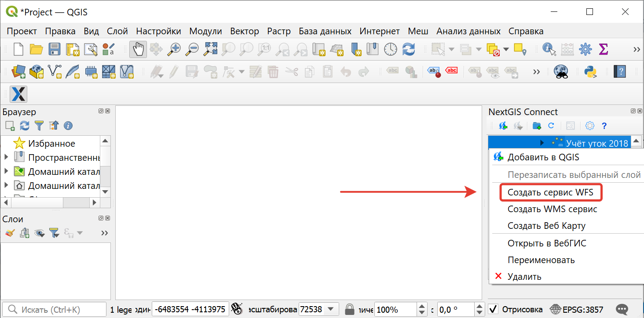The image size is (644, 318).
Task: Expand first Домашний каталог project item
Action: click(x=6, y=171)
